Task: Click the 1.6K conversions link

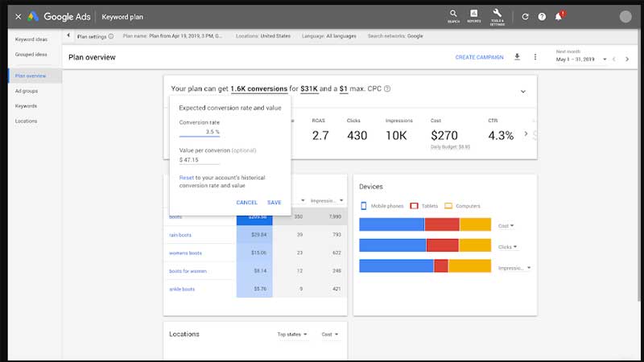Action: (258, 88)
